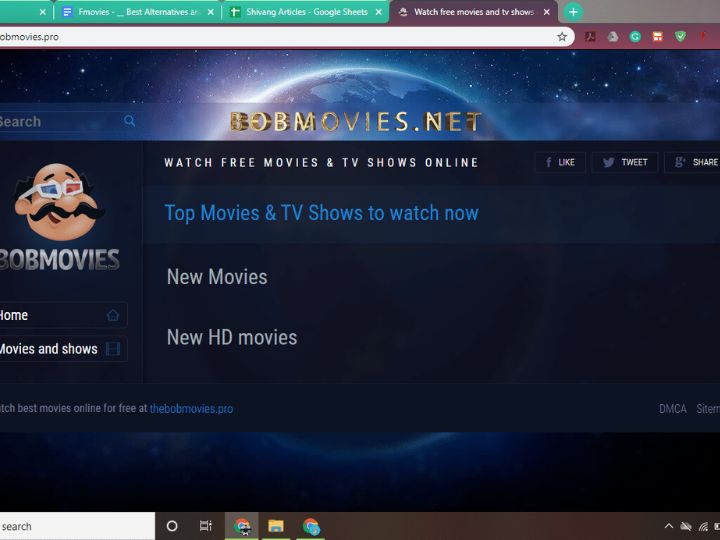Click the network tray icon
720x540 pixels.
coord(703,526)
